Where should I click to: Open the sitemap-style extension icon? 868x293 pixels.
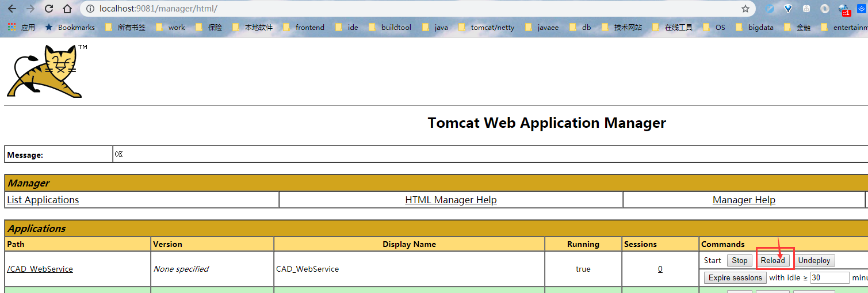point(806,9)
